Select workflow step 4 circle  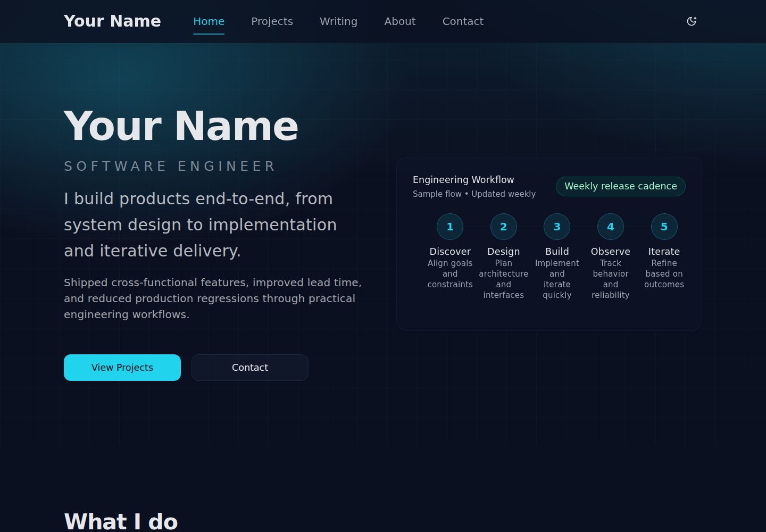[611, 227]
